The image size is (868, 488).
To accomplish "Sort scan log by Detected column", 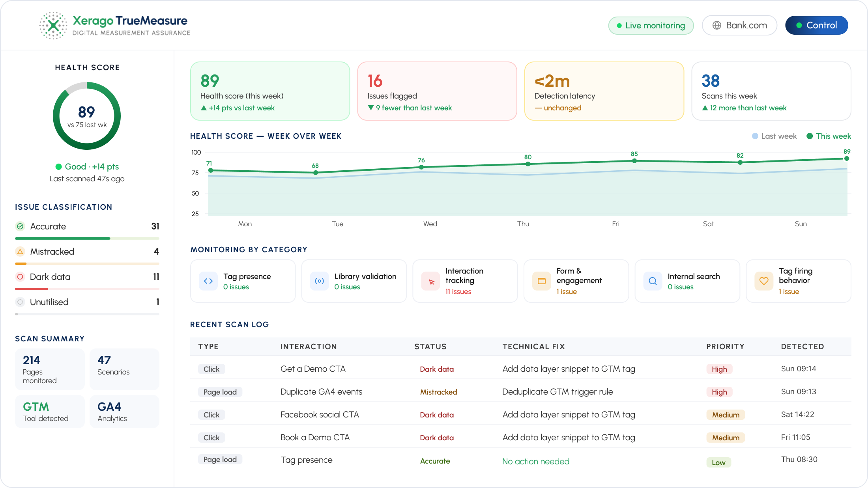I will 803,346.
